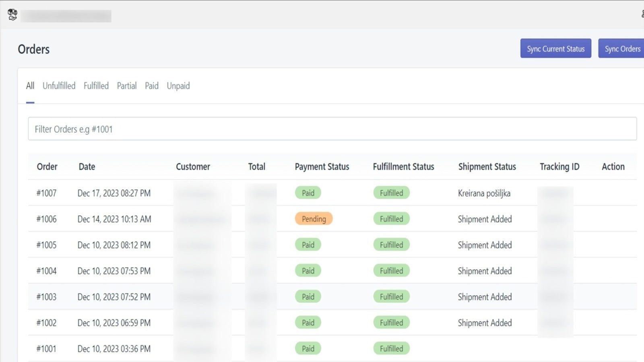Switch to the Unpaid tab
Image resolution: width=644 pixels, height=362 pixels.
pyautogui.click(x=178, y=86)
